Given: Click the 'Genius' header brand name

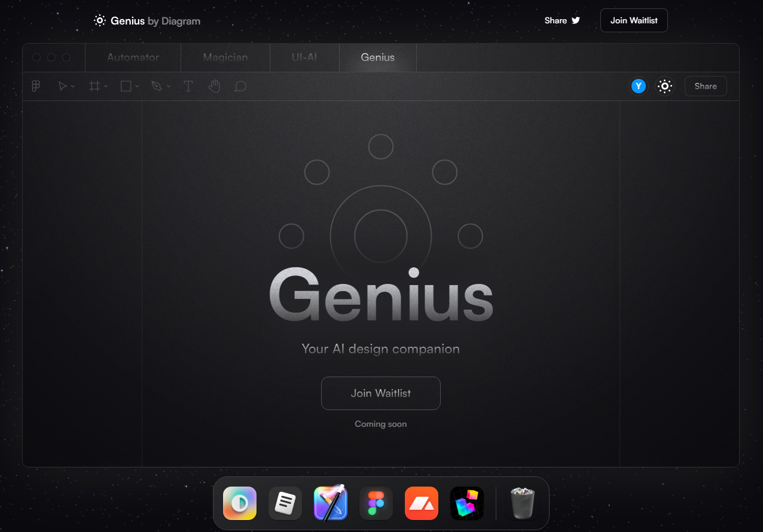Looking at the screenshot, I should (127, 21).
